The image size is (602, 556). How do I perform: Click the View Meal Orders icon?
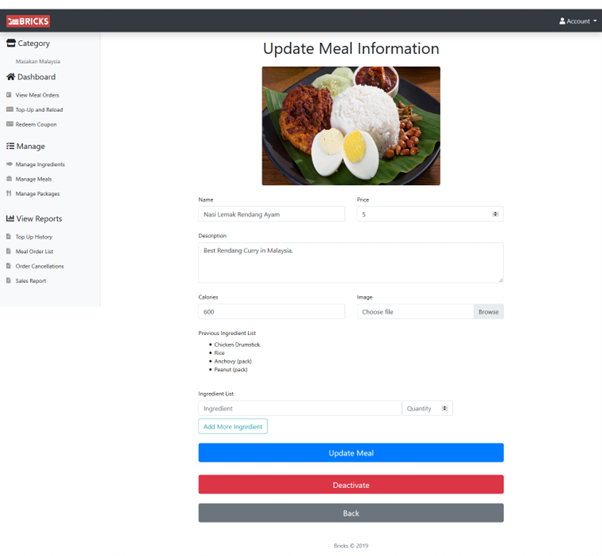[9, 95]
